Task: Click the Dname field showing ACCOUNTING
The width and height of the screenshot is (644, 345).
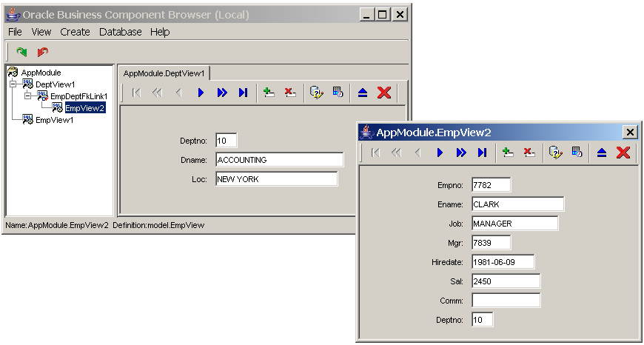Action: 279,160
